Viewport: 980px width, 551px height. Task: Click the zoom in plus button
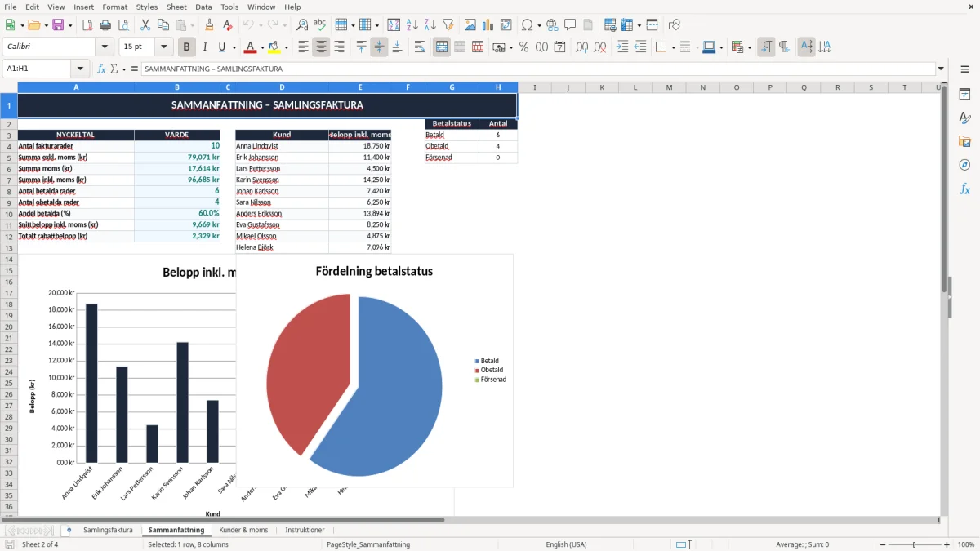pyautogui.click(x=947, y=544)
